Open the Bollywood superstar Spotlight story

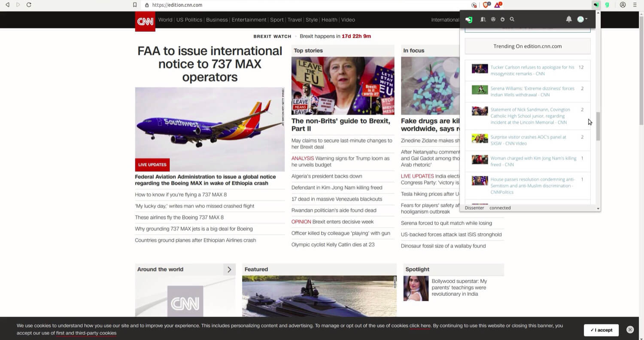[459, 288]
